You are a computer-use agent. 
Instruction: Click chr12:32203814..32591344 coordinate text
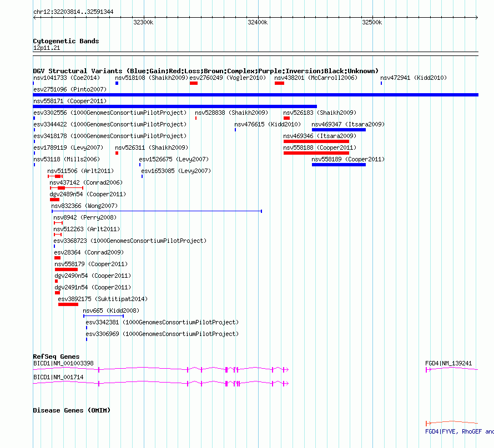coord(73,12)
